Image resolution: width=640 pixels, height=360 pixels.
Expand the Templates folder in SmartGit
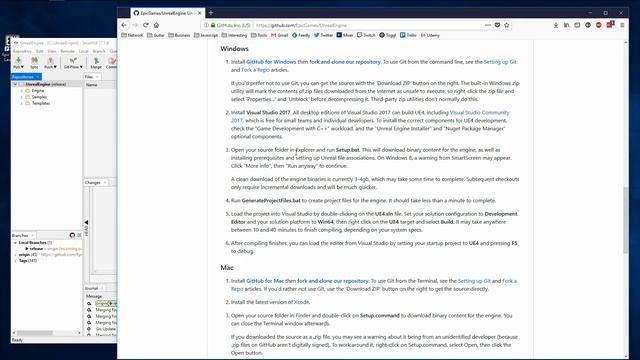pos(22,103)
